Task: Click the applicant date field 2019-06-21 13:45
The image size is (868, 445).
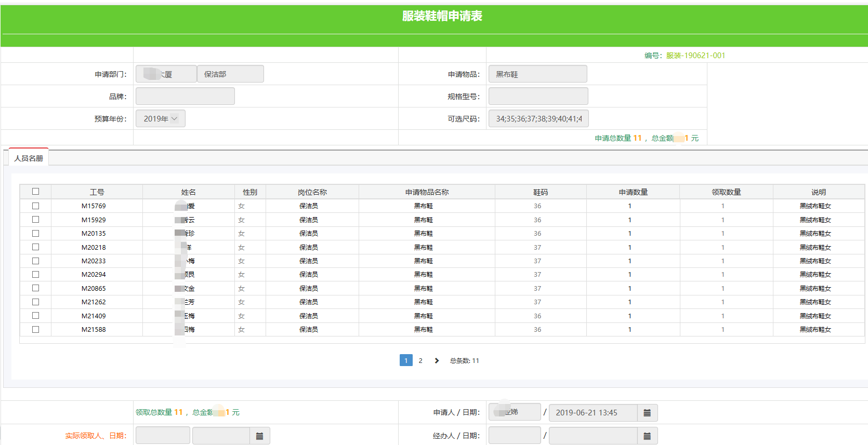Action: 593,413
